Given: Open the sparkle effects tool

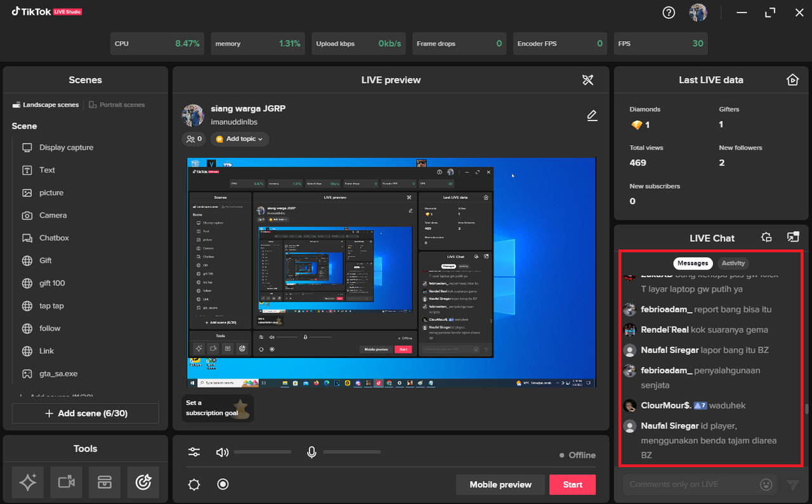Looking at the screenshot, I should click(28, 482).
